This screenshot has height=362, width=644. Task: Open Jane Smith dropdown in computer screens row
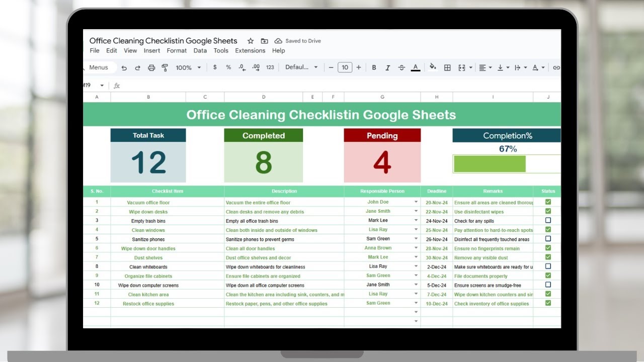416,285
